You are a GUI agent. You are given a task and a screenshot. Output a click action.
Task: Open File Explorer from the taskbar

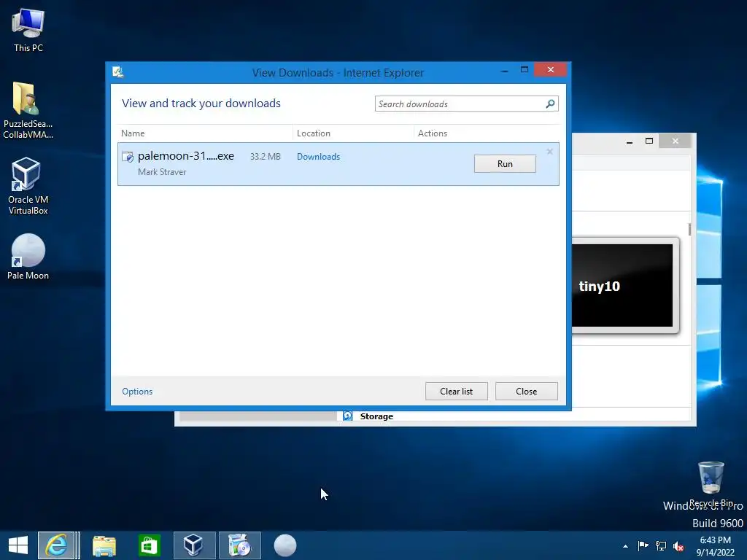[104, 545]
